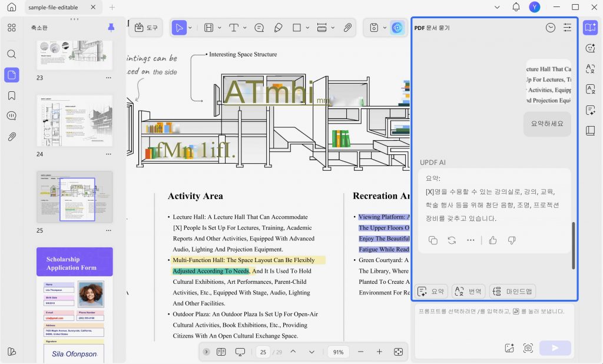Select the Scholarship Application Form thumbnail

click(75, 305)
